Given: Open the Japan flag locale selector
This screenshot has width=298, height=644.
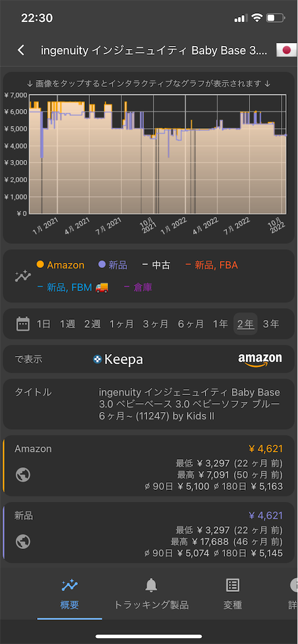Looking at the screenshot, I should 286,50.
